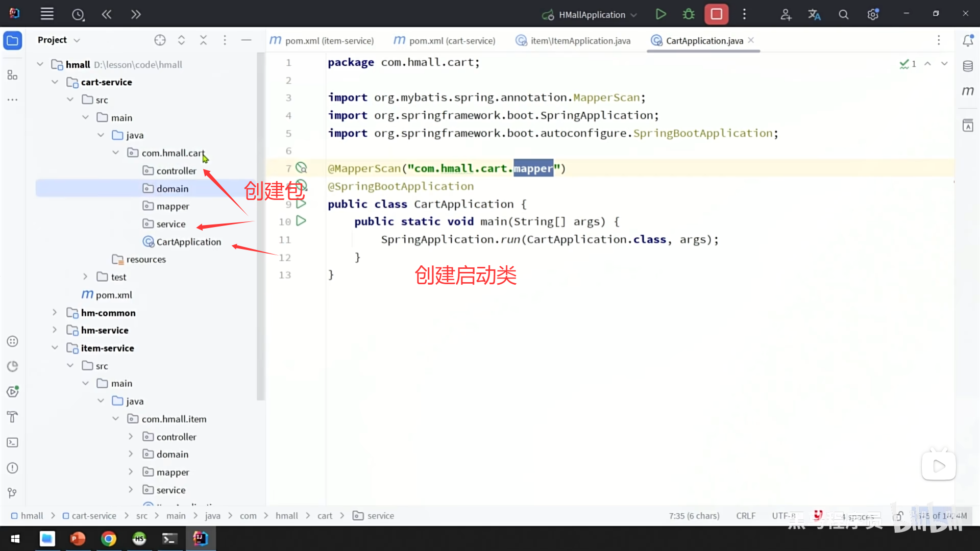The image size is (980, 551).
Task: Collapse the cart-service module node
Action: coord(55,82)
